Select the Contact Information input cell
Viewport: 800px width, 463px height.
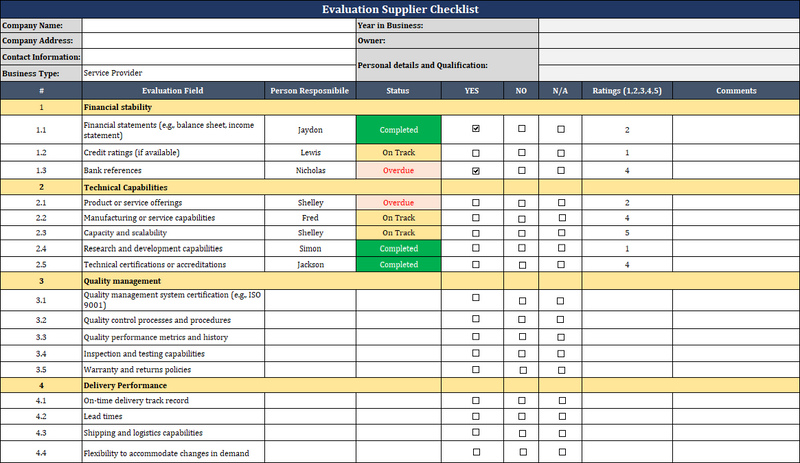[219, 57]
